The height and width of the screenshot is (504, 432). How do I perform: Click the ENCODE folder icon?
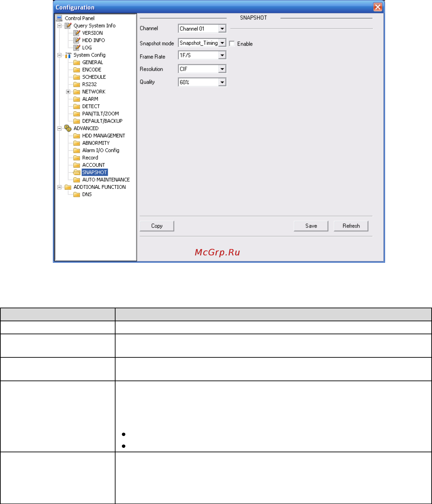(77, 70)
